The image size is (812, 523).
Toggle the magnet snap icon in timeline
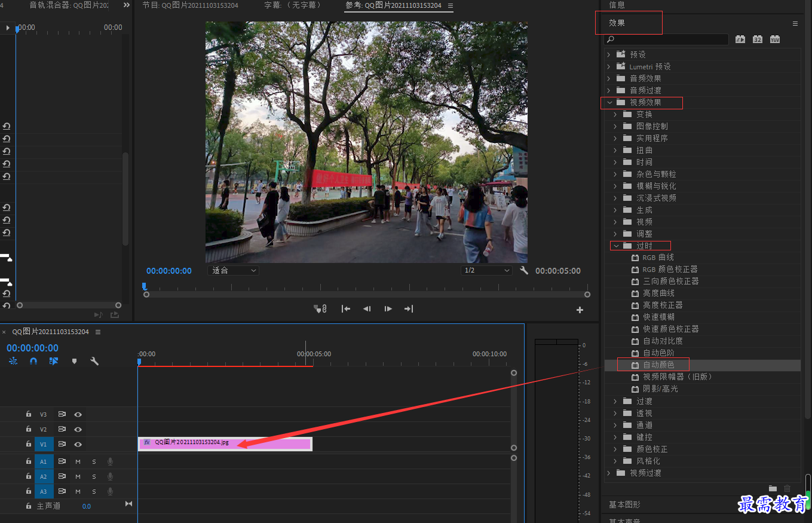(x=33, y=361)
